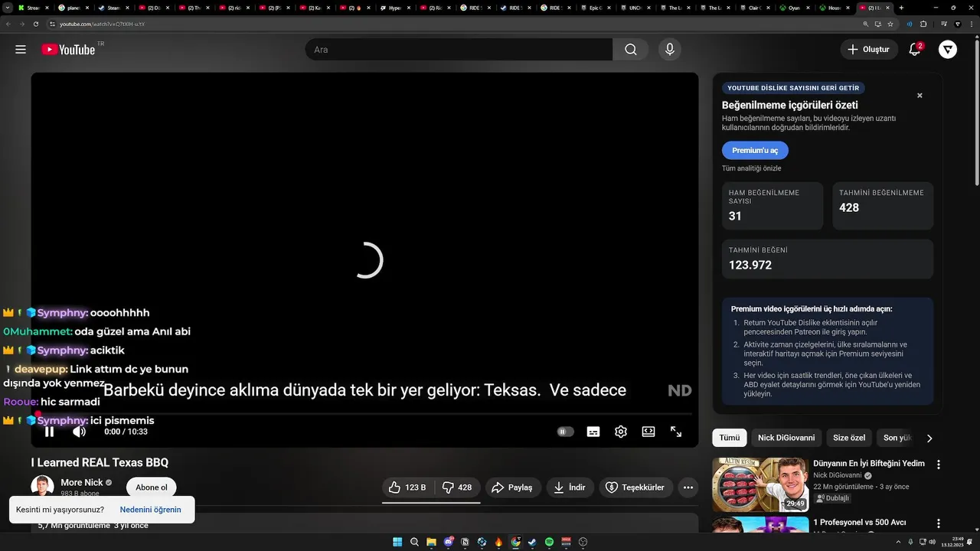Open the YouTube account avatar menu
The width and height of the screenshot is (980, 551).
click(948, 50)
